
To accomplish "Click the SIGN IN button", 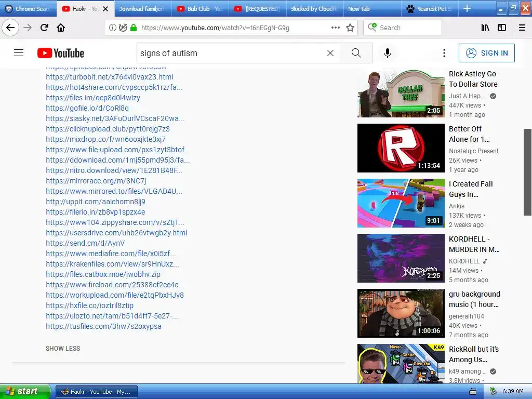I will tap(486, 53).
